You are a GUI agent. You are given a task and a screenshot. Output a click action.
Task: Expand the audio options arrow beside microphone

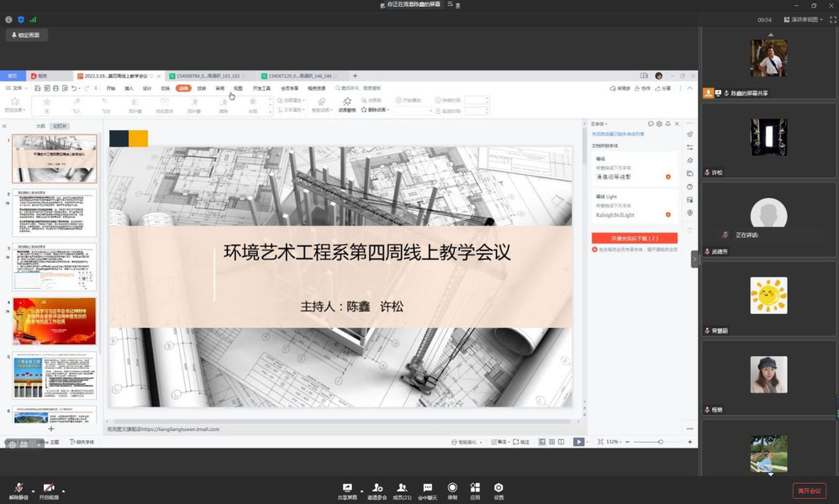[33, 489]
